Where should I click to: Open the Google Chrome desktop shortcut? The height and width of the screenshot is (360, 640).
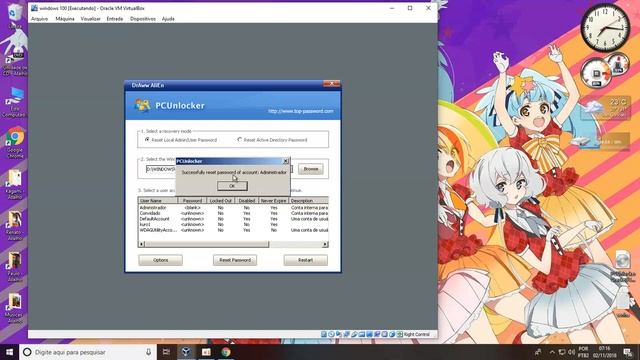(x=15, y=143)
